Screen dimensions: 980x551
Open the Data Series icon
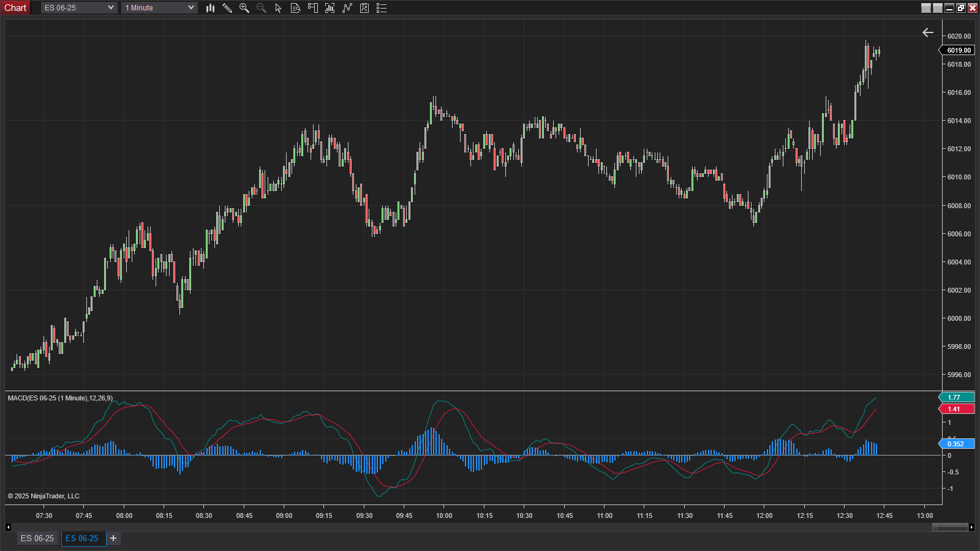pos(330,8)
